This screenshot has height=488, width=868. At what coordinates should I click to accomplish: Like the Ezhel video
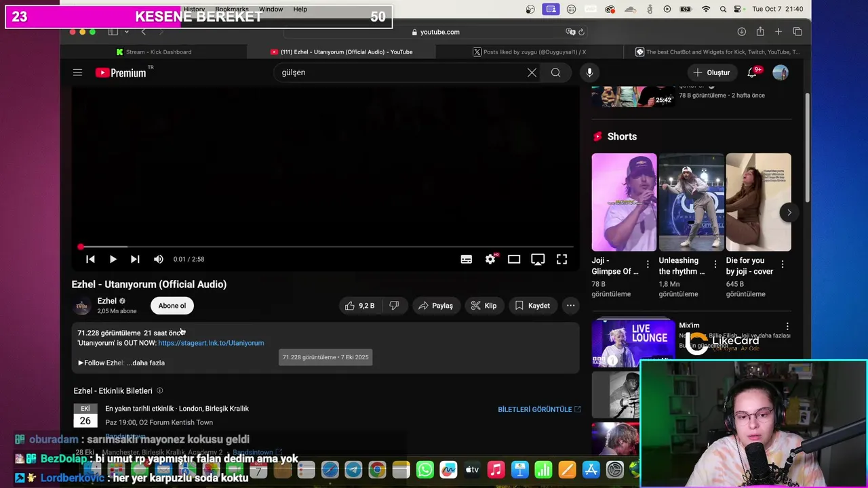click(359, 306)
